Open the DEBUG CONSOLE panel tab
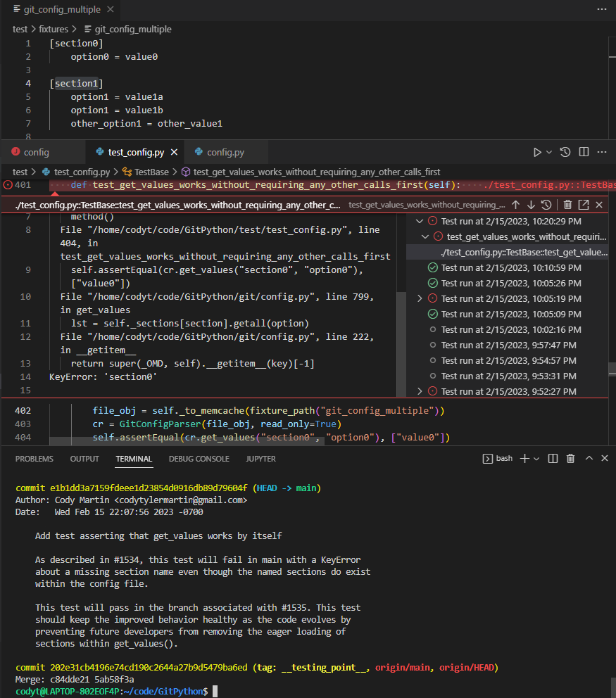 coord(199,459)
